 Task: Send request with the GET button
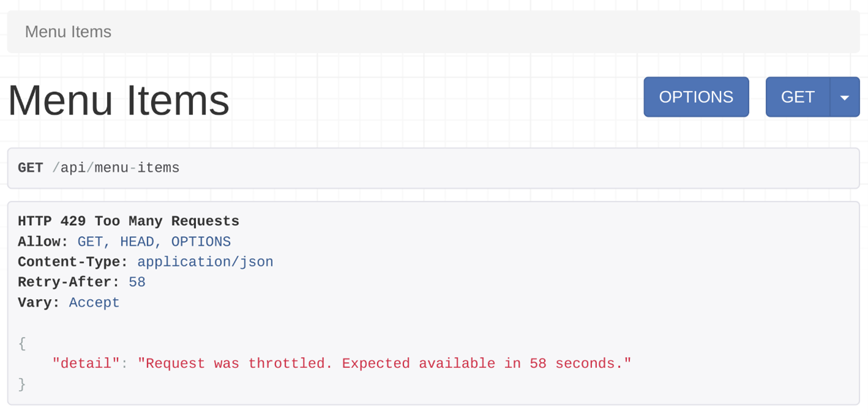798,97
